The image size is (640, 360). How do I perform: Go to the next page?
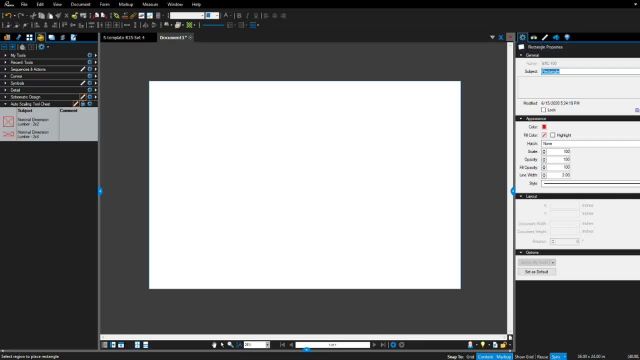tap(374, 345)
